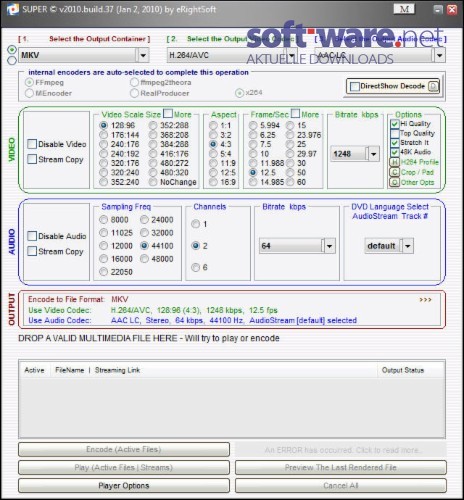Enable Top Quality option
The height and width of the screenshot is (500, 464).
[395, 133]
